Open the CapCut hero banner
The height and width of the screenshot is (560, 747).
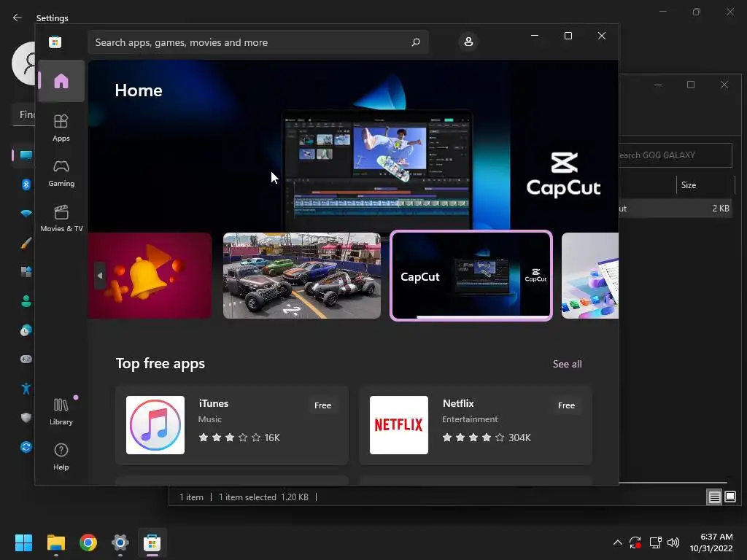tap(353, 145)
